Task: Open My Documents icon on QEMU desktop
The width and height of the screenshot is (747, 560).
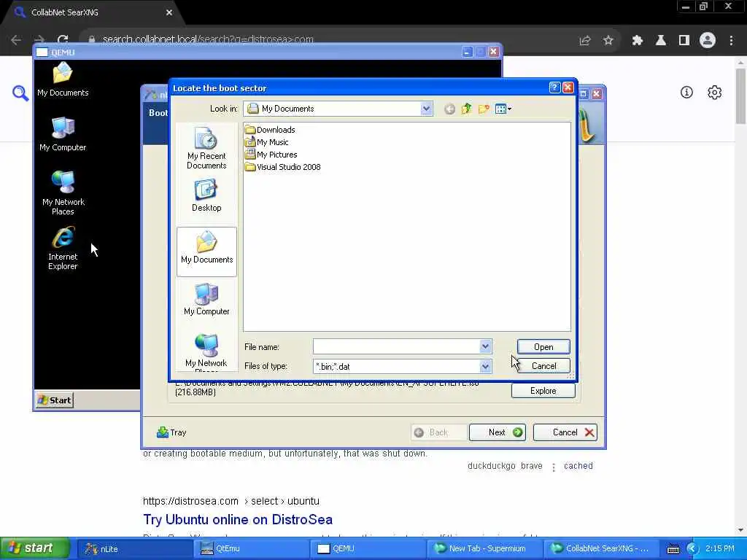Action: pos(63,79)
